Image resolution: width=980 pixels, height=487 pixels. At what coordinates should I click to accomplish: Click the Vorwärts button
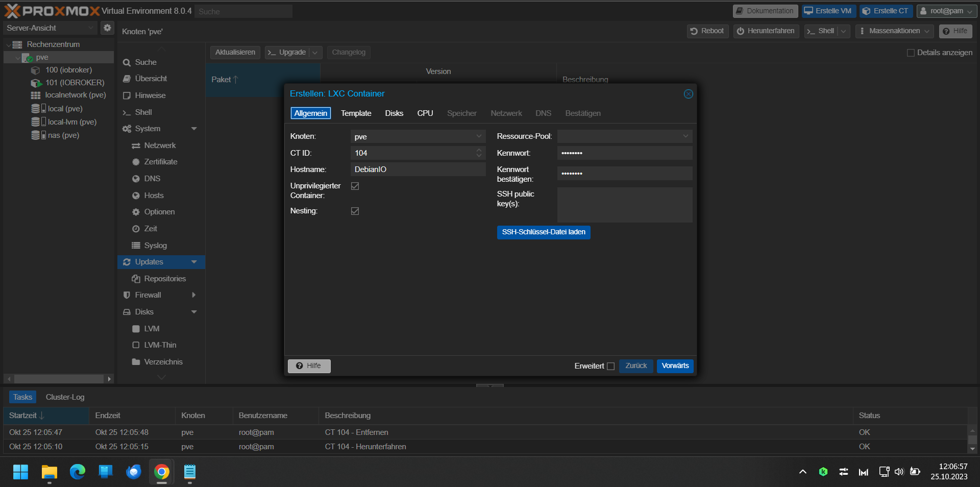point(675,366)
